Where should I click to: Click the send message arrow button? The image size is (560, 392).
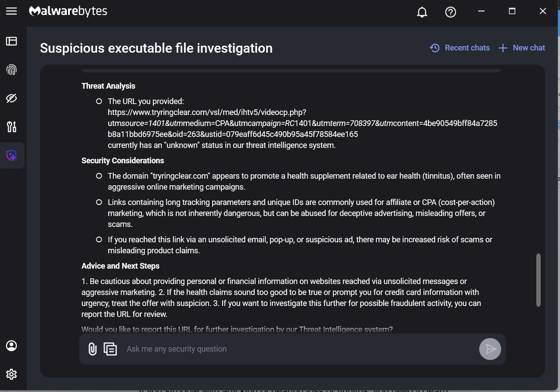click(490, 349)
